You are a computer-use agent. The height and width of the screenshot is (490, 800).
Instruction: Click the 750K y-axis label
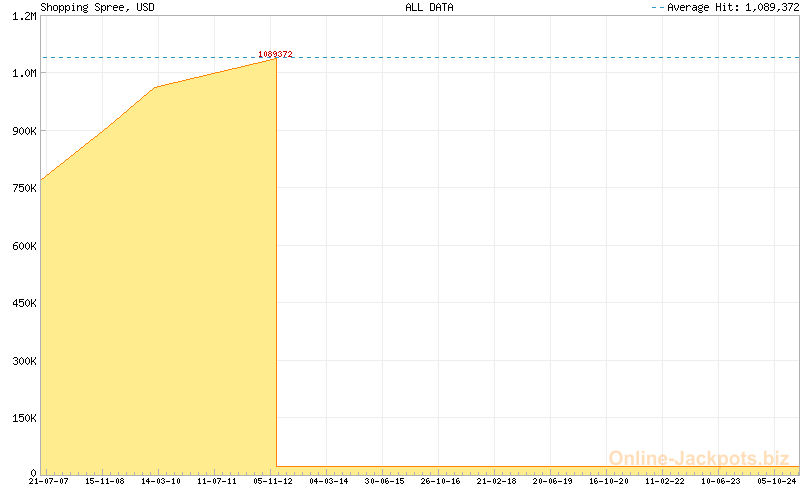tap(24, 188)
